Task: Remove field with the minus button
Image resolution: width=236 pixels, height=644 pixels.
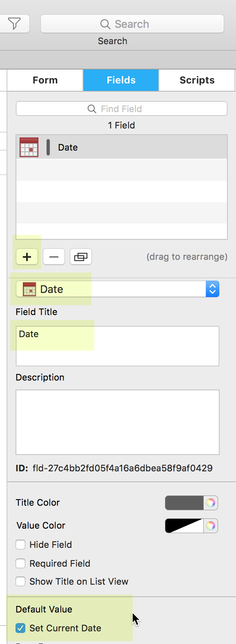Action: click(x=54, y=257)
